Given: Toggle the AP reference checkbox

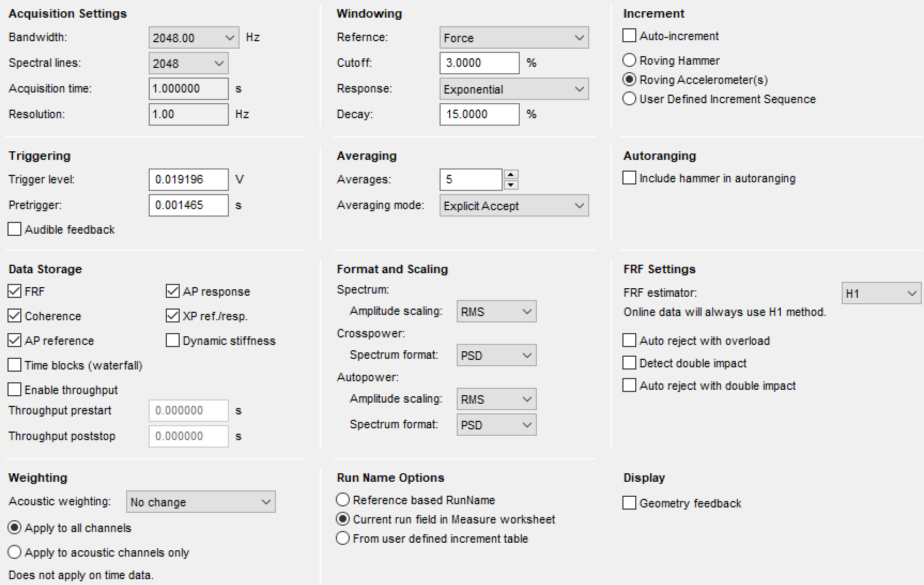Looking at the screenshot, I should (14, 341).
